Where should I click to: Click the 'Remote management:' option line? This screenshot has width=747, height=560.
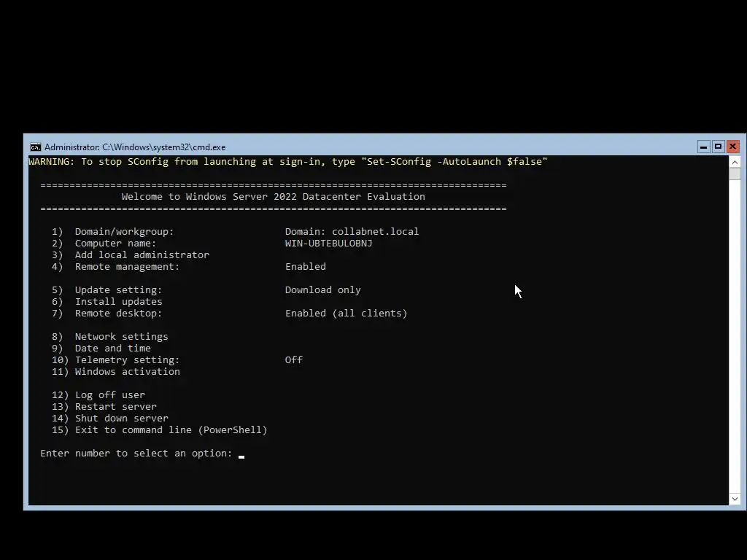(x=116, y=267)
